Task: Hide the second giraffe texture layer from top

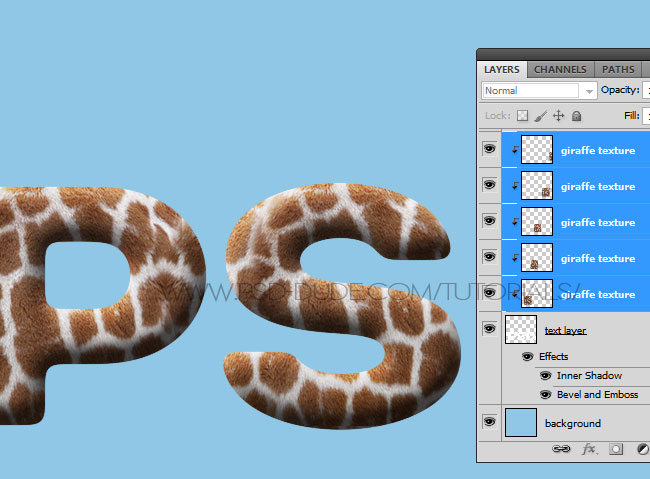Action: click(x=490, y=185)
